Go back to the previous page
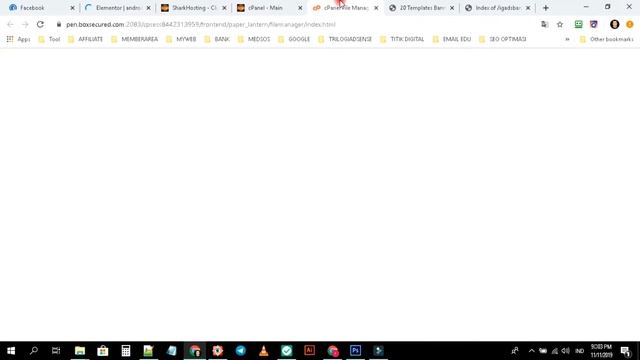640x360 pixels. coord(10,24)
